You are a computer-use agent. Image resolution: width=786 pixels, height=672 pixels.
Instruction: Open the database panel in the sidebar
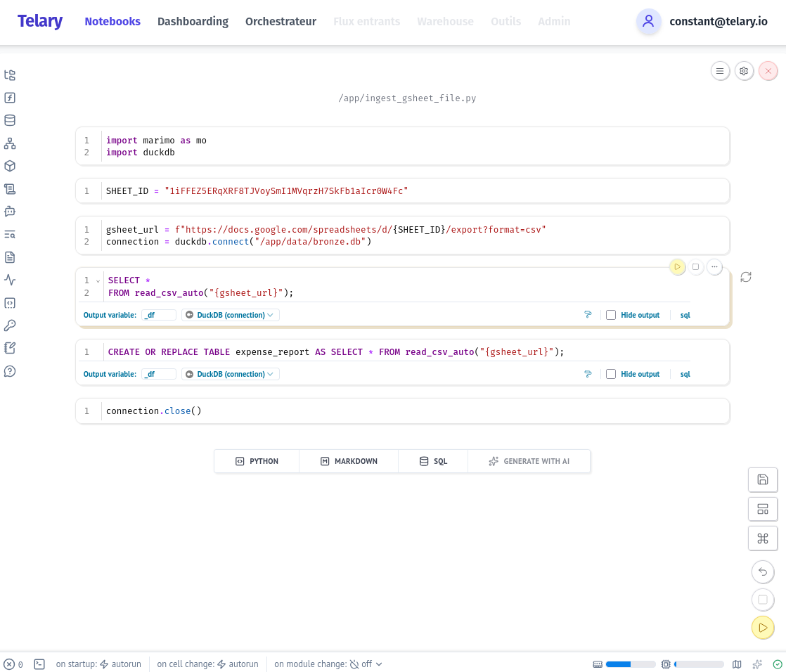tap(10, 120)
